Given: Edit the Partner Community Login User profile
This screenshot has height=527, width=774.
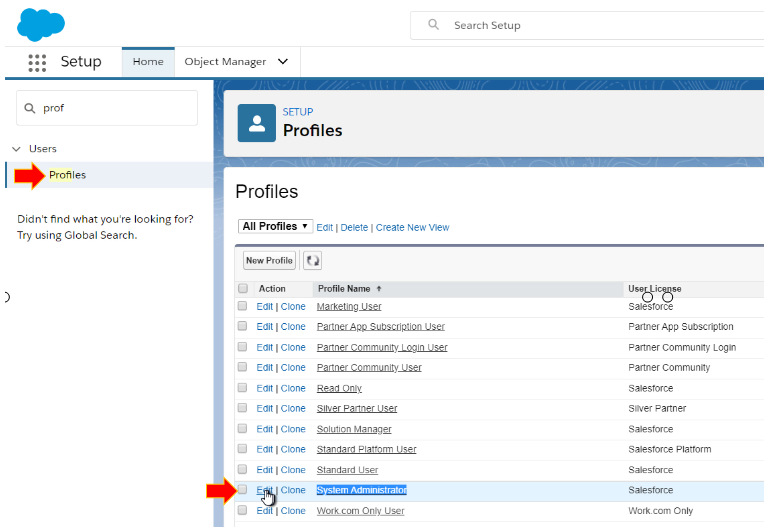Looking at the screenshot, I should click(265, 348).
